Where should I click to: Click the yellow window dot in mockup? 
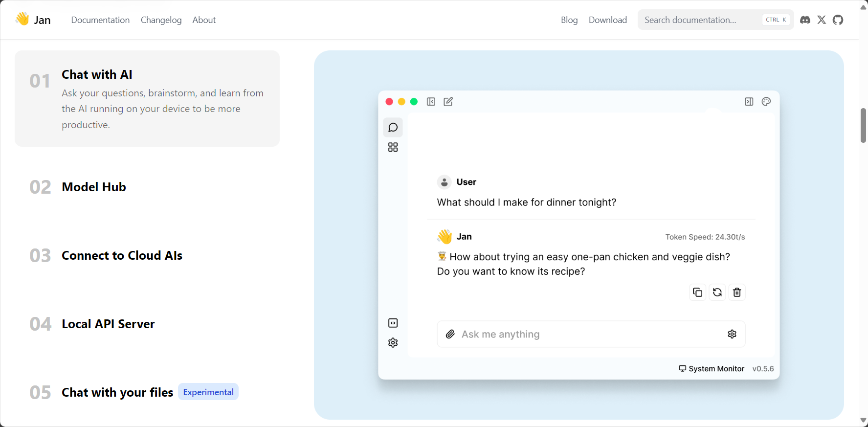[x=401, y=102]
